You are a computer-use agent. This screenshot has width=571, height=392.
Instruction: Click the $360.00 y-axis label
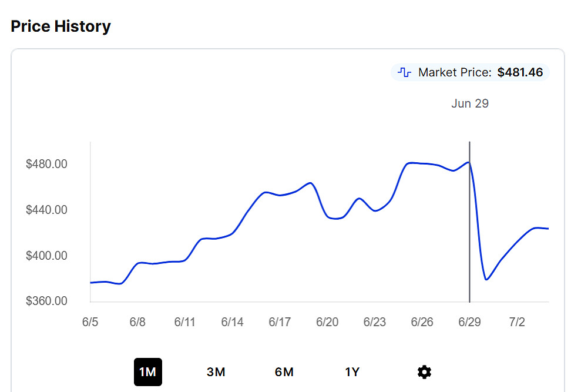coord(46,301)
